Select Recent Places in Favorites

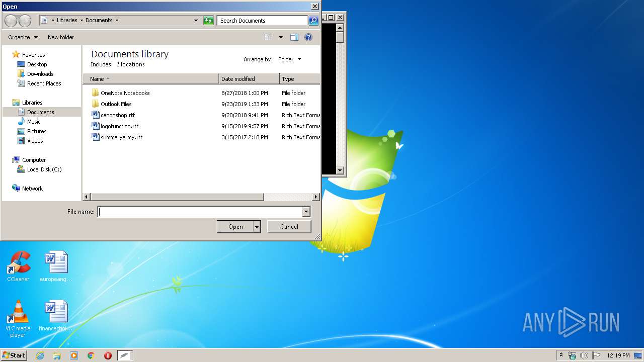click(x=44, y=83)
